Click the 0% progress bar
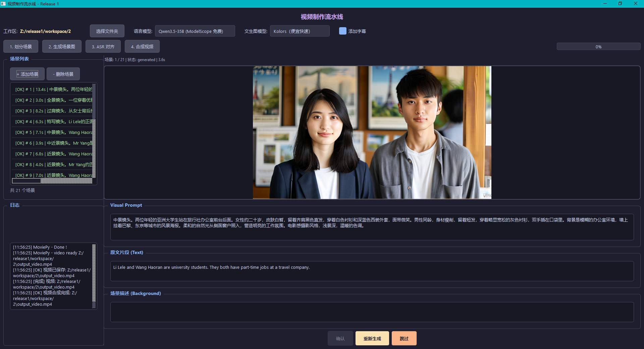The image size is (644, 349). click(x=598, y=47)
